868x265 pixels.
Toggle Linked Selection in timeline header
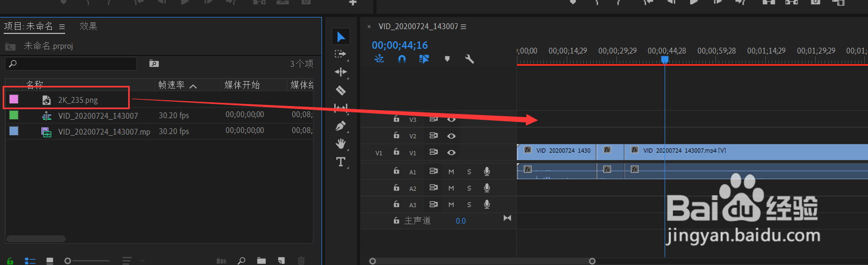424,59
